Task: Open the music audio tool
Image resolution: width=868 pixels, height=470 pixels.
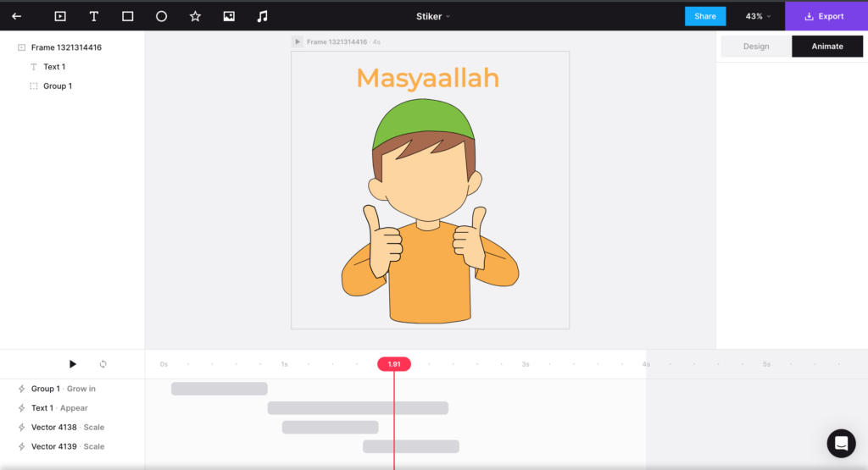Action: (x=263, y=16)
